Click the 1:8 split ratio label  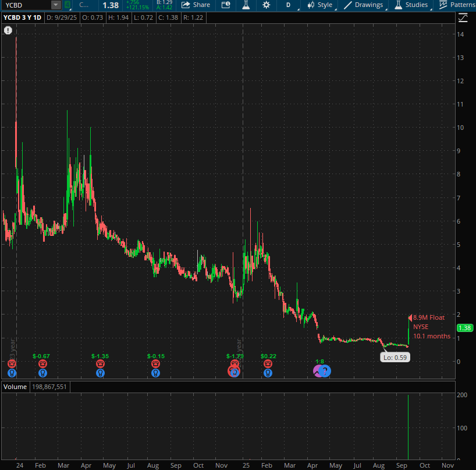point(319,362)
